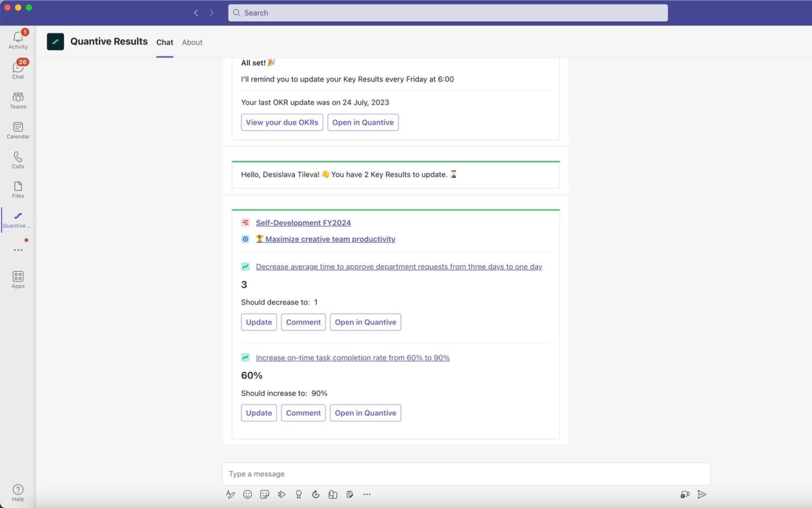Open 'Decrease average time to approve' link
This screenshot has width=812, height=508.
tap(399, 266)
